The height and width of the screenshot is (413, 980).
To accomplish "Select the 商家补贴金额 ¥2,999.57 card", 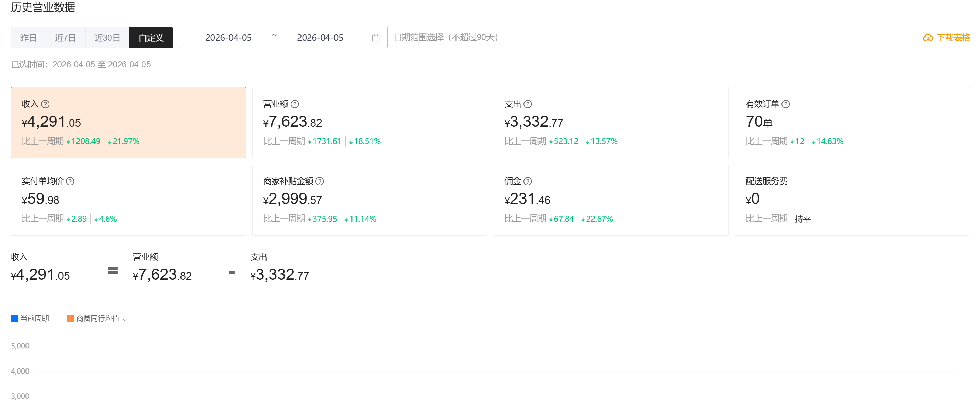I will [x=370, y=200].
